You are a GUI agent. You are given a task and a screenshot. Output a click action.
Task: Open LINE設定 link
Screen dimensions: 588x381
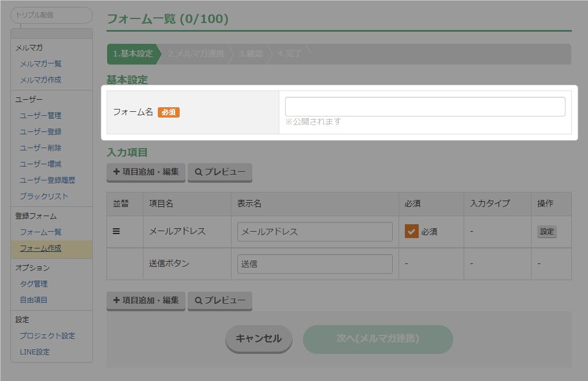pyautogui.click(x=35, y=352)
